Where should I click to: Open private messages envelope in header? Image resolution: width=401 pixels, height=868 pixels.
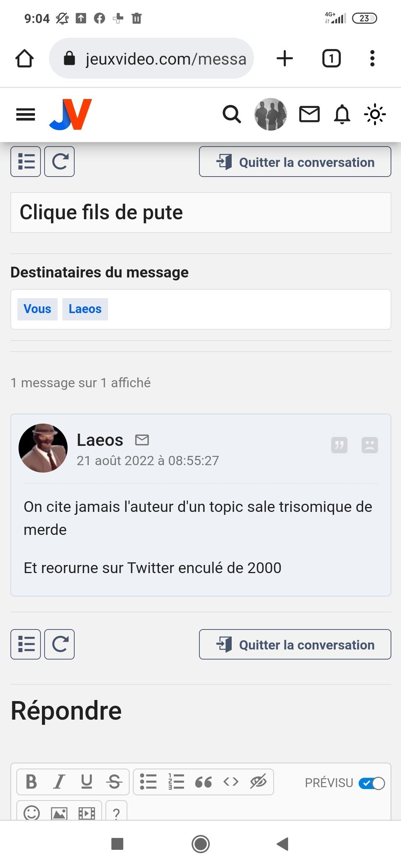[309, 114]
